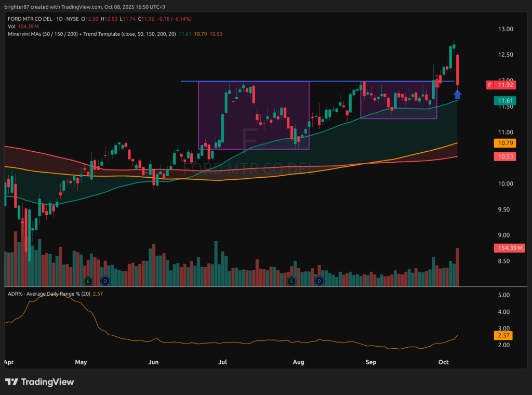Click the red F symbol label
Image resolution: width=532 pixels, height=395 pixels.
[489, 85]
